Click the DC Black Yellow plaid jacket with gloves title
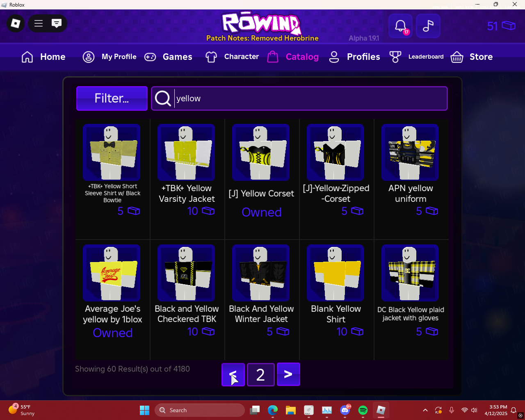Image resolution: width=525 pixels, height=420 pixels. pyautogui.click(x=411, y=314)
